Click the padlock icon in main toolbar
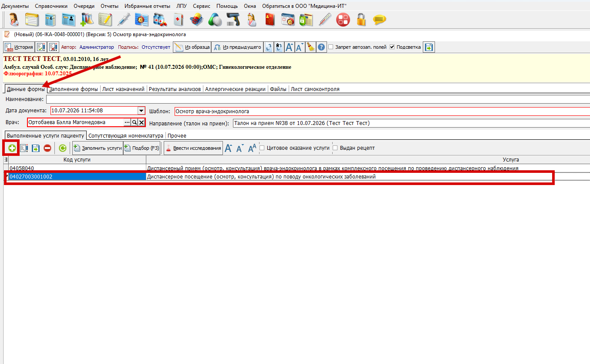The image size is (590, 364). (x=361, y=19)
